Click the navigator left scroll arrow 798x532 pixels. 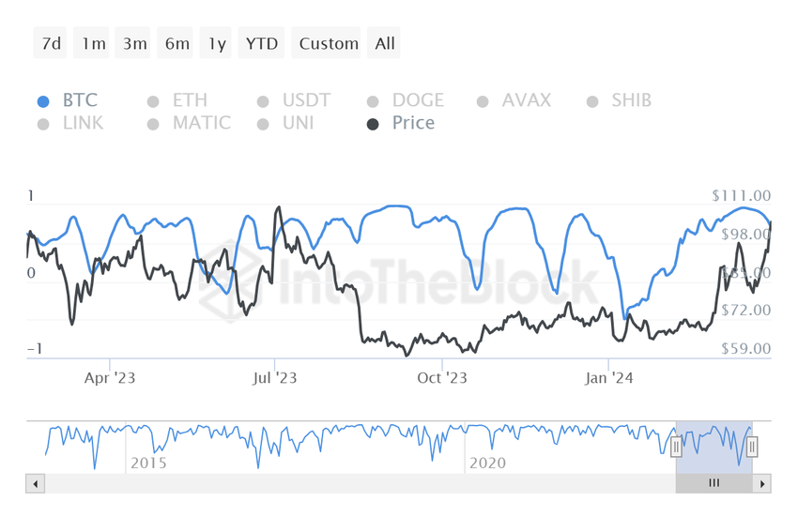(x=35, y=484)
